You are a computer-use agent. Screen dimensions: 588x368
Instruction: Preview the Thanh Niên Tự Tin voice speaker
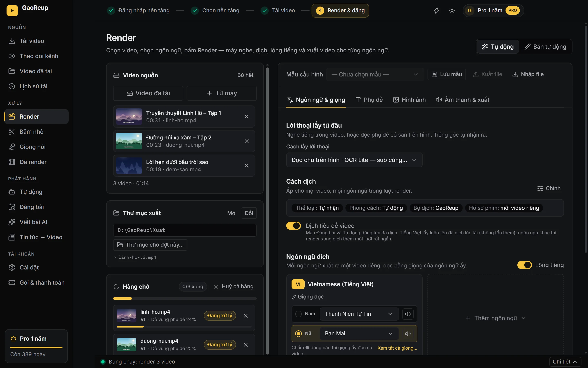coord(408,314)
